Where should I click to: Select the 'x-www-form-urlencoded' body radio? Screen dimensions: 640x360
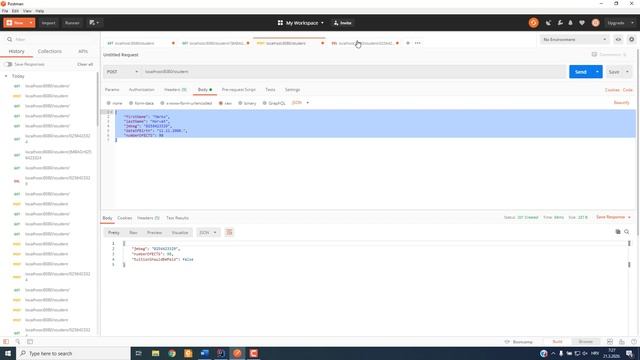(162, 103)
